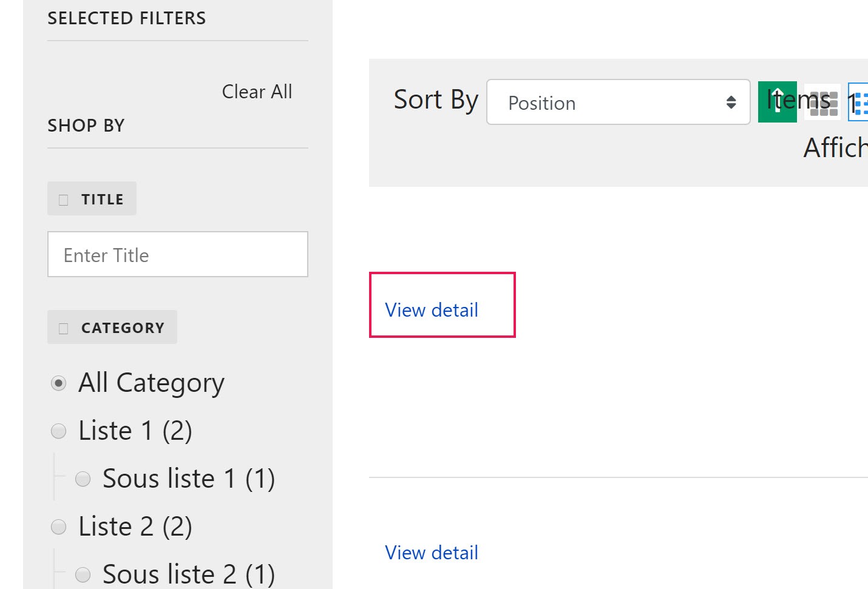Image resolution: width=868 pixels, height=589 pixels.
Task: Click the small square icon beside CATEGORY
Action: [x=63, y=328]
